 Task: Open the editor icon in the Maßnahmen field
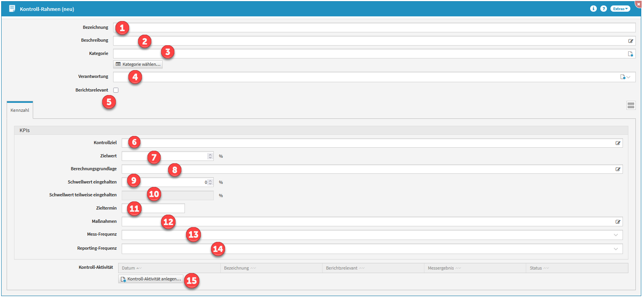pyautogui.click(x=618, y=222)
